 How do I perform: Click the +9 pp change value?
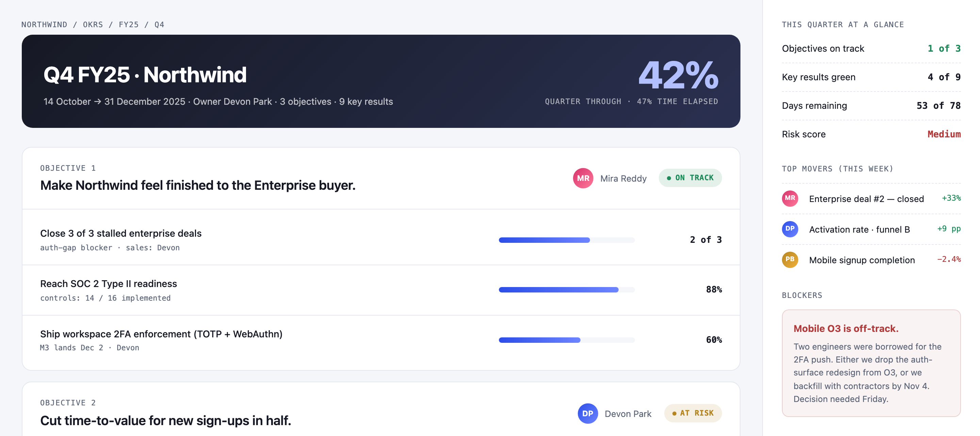[x=949, y=229]
